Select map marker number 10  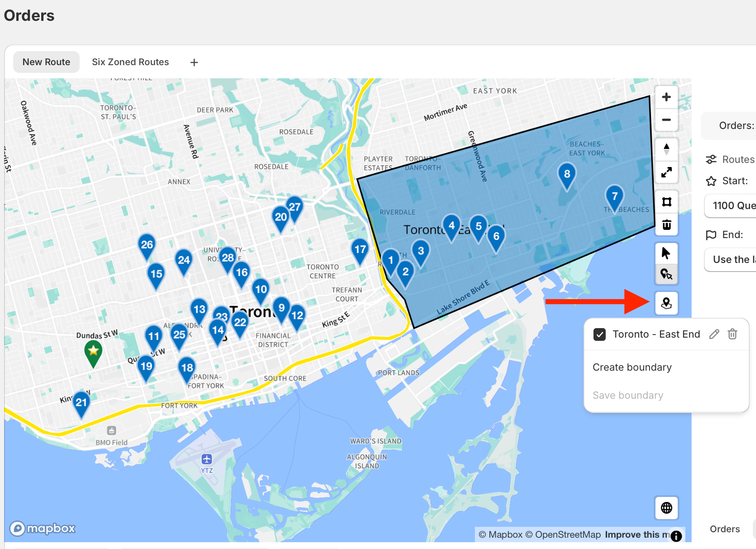coord(261,291)
